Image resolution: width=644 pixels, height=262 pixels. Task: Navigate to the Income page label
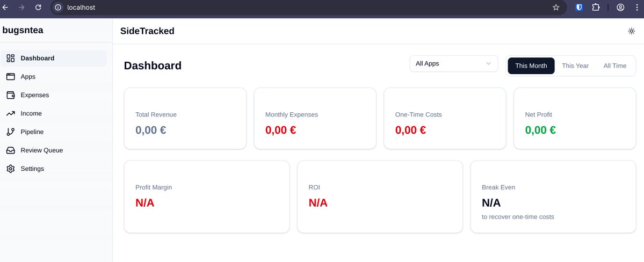31,113
